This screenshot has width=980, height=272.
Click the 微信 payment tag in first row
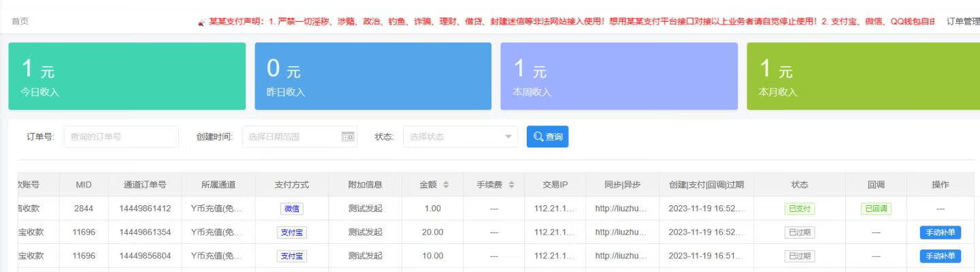click(x=291, y=209)
